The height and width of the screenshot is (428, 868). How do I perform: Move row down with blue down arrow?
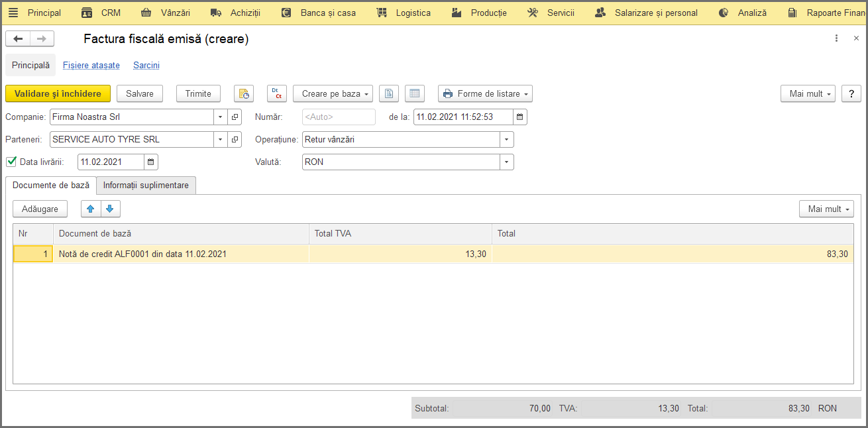pyautogui.click(x=110, y=209)
